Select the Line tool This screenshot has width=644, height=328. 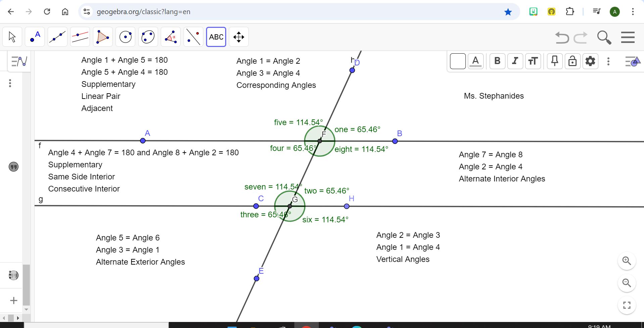(x=57, y=37)
